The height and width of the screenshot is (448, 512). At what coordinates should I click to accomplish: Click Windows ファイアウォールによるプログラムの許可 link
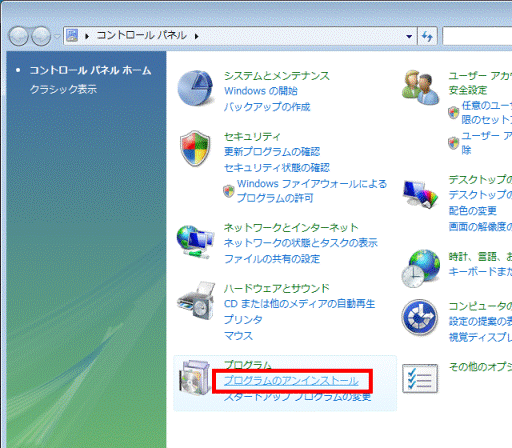coord(312,191)
